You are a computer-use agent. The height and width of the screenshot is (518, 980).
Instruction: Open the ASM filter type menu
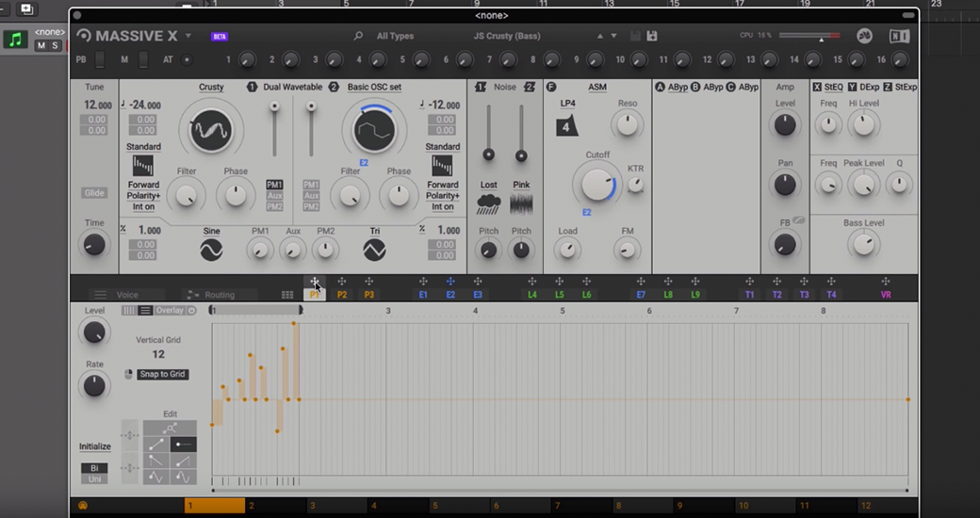596,87
